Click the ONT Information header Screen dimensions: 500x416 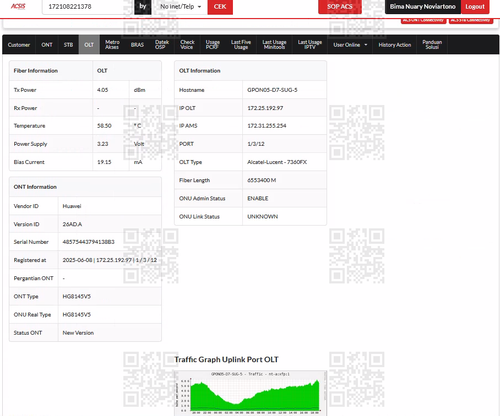[x=35, y=187]
